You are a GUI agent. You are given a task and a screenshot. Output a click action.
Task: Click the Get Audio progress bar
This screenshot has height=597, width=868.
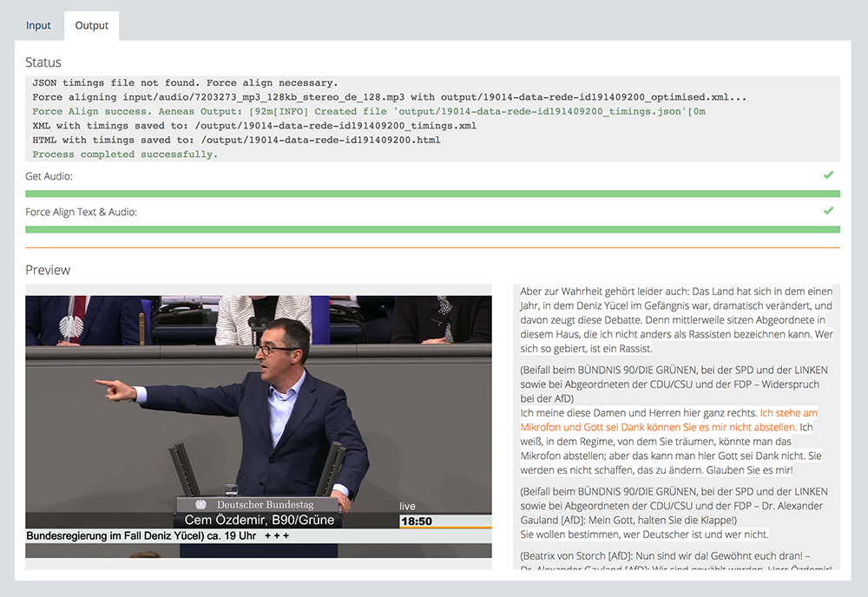click(432, 194)
